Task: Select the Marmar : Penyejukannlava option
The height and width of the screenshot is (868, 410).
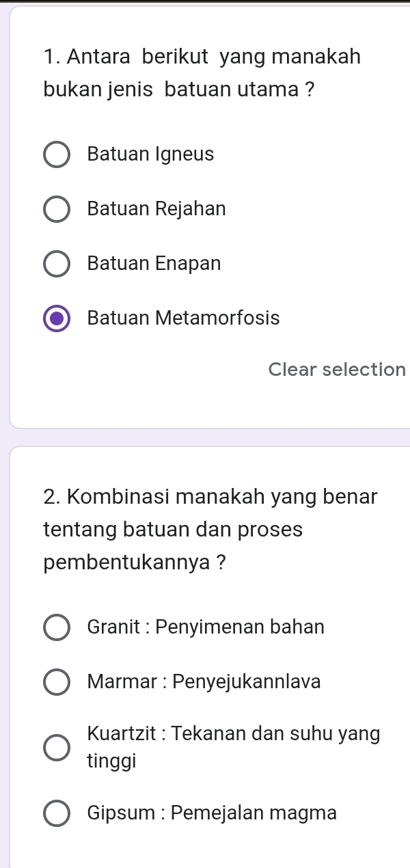Action: [x=57, y=681]
